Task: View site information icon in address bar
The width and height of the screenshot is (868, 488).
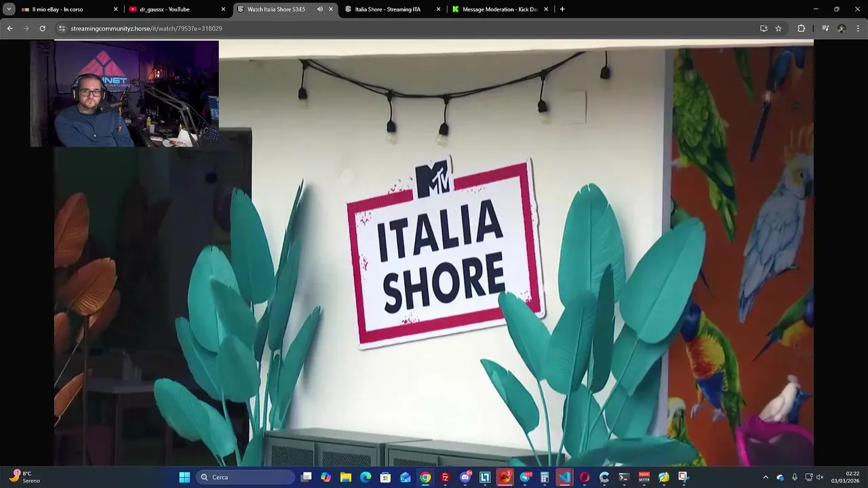Action: tap(62, 28)
